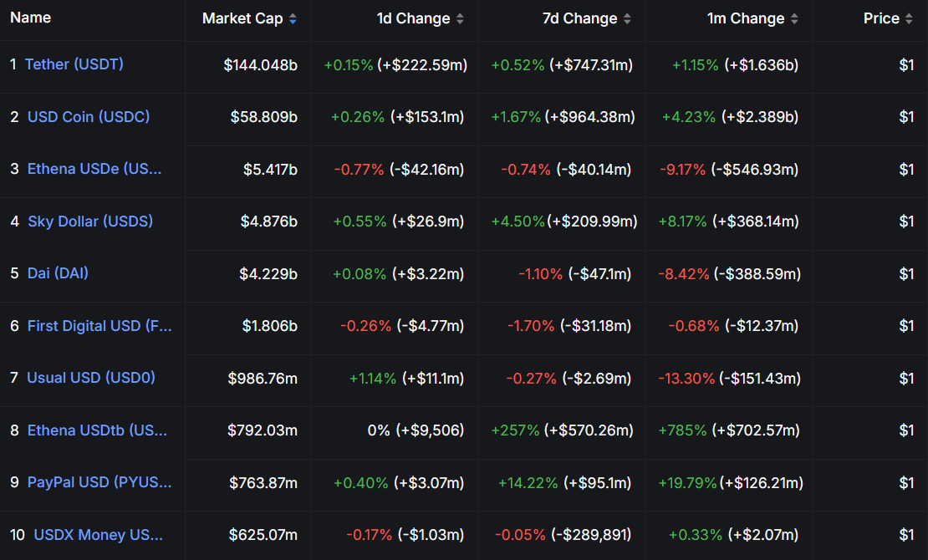Viewport: 928px width, 560px height.
Task: Click the Price header label
Action: pyautogui.click(x=881, y=19)
